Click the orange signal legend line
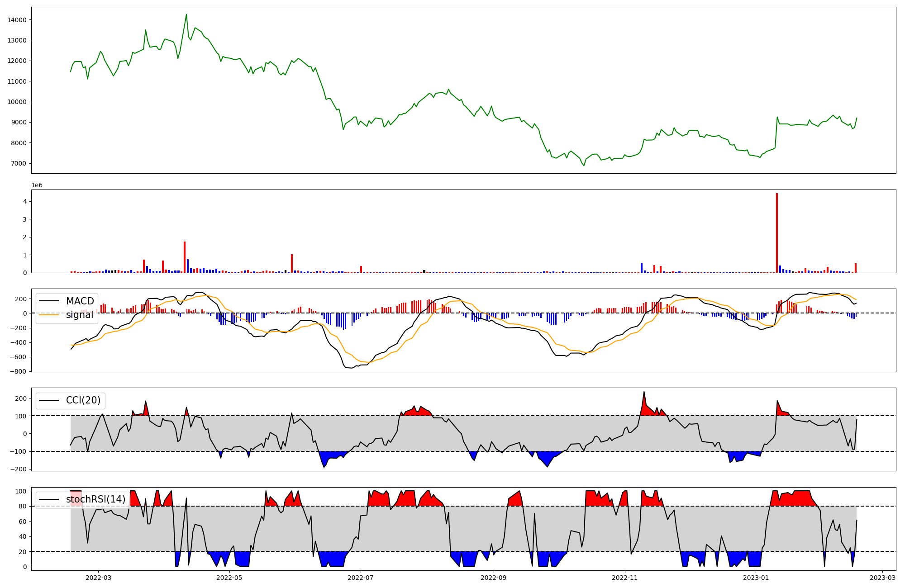The height and width of the screenshot is (588, 905). (x=49, y=315)
